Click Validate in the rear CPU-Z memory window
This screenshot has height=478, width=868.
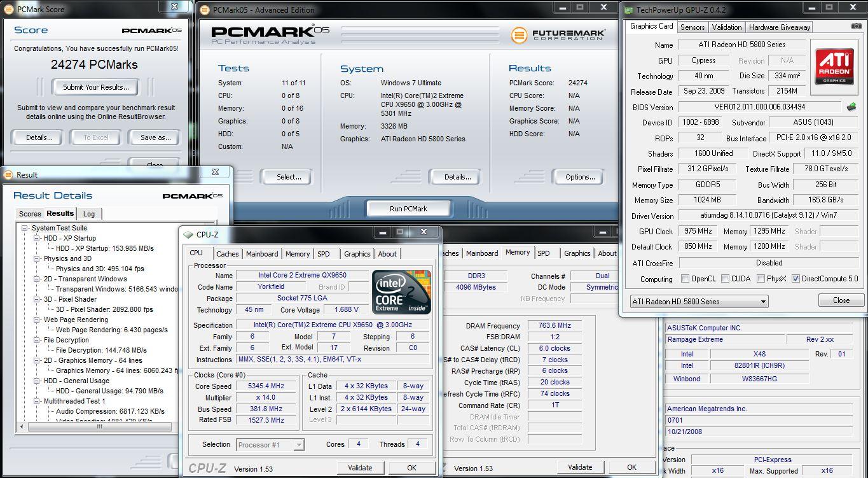coord(580,467)
